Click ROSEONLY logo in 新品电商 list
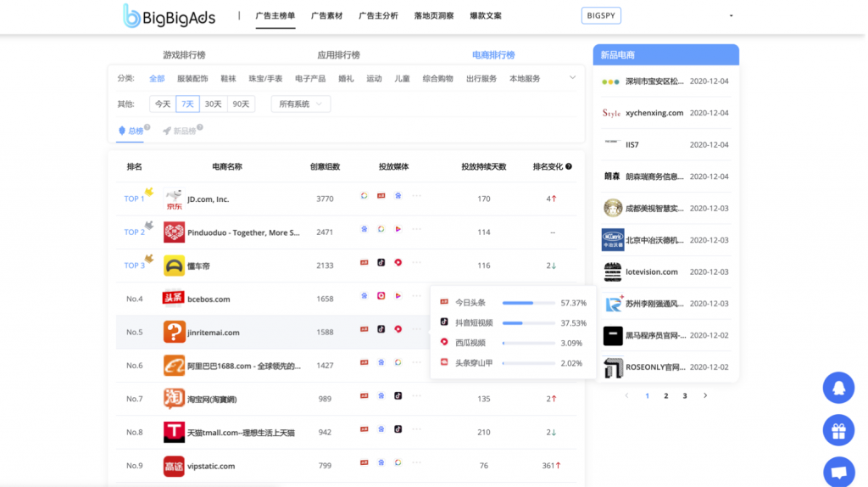The height and width of the screenshot is (487, 868). [x=612, y=367]
